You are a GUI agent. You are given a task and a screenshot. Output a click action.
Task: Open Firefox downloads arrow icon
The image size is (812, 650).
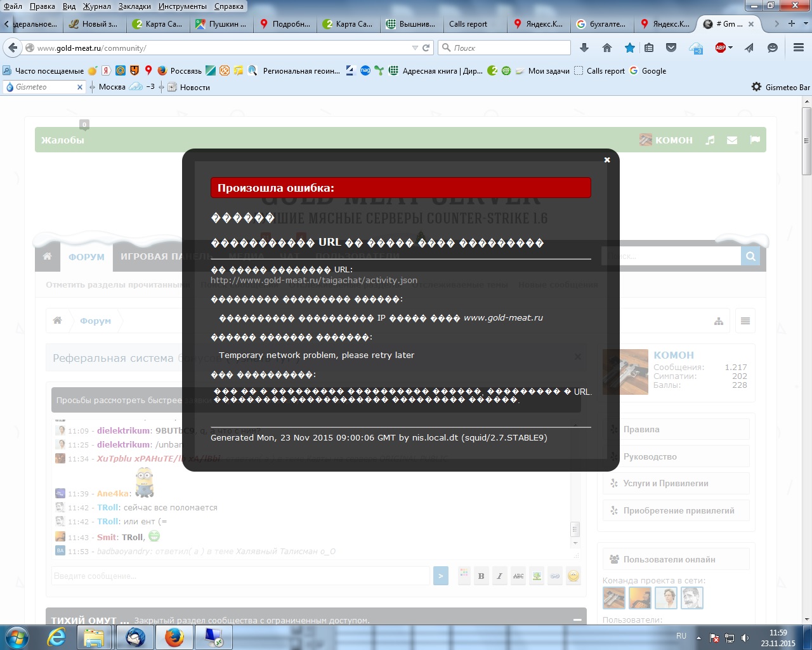click(x=584, y=48)
